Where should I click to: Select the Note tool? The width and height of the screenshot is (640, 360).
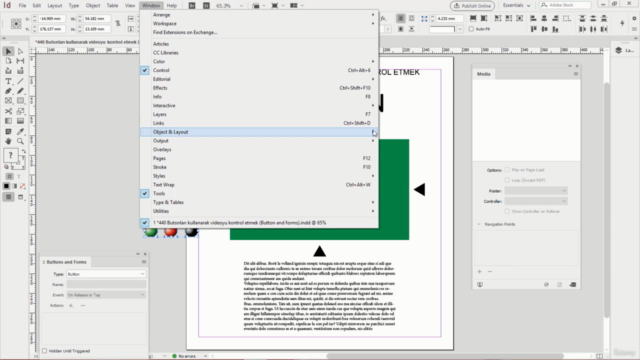[x=8, y=131]
